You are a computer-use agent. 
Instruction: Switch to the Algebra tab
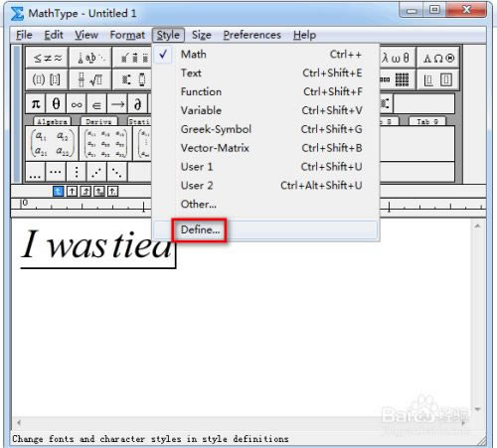tap(53, 121)
